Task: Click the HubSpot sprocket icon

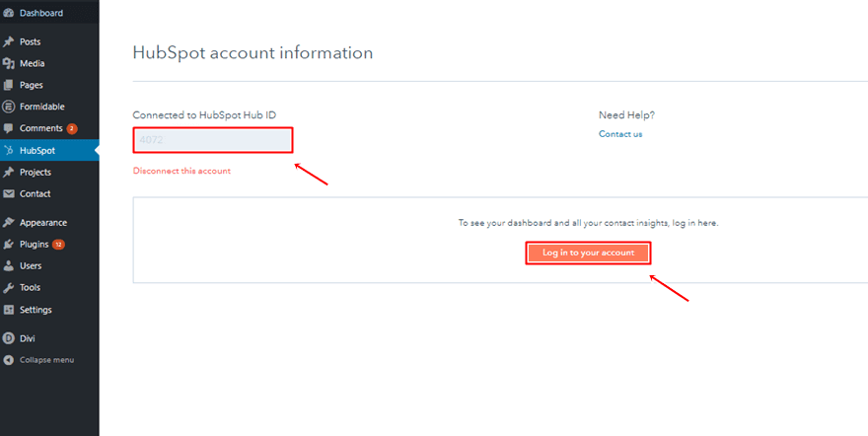Action: (x=8, y=151)
